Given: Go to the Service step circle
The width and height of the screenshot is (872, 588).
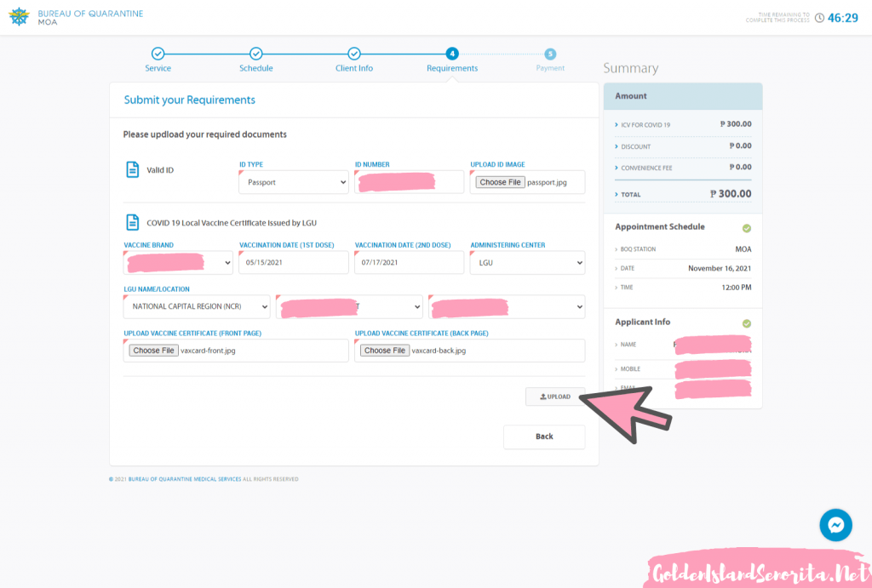Looking at the screenshot, I should click(158, 54).
